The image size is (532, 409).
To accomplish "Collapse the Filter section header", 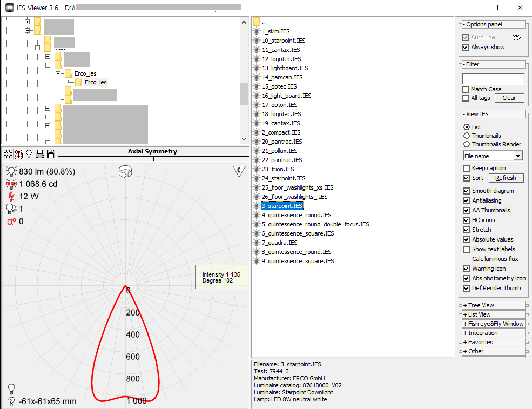I will [493, 64].
